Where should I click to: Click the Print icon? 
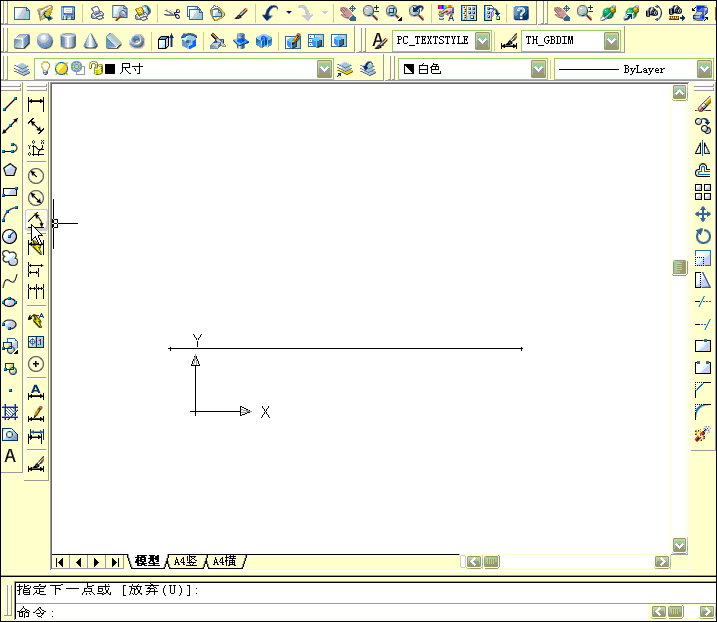click(x=97, y=13)
